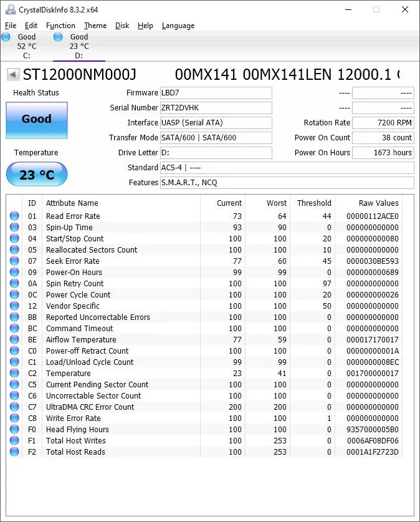Click status orb for Current Pending Sector Count
Screen dimensions: 420x522
click(14, 384)
